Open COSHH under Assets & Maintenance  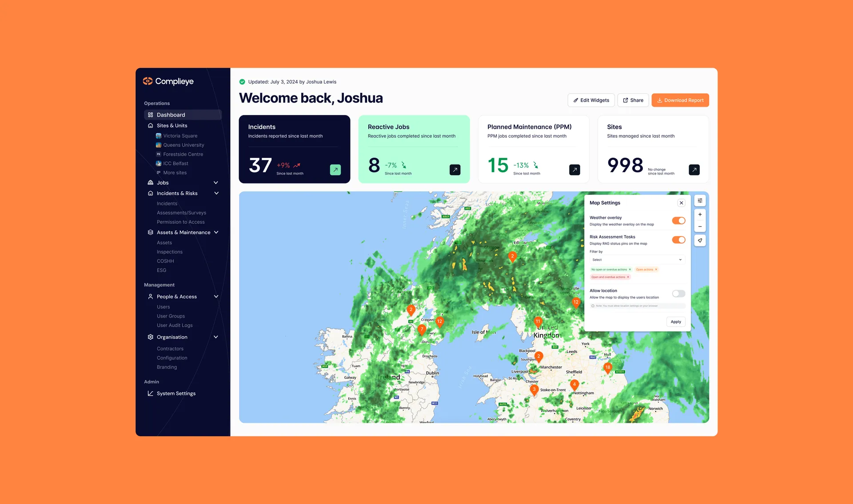(x=165, y=261)
